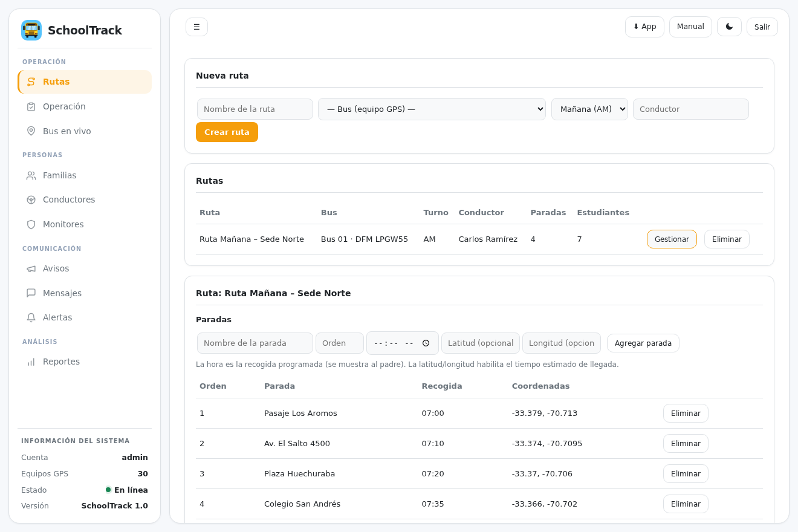The width and height of the screenshot is (798, 532).
Task: Go to Mensajes
Action: (85, 293)
